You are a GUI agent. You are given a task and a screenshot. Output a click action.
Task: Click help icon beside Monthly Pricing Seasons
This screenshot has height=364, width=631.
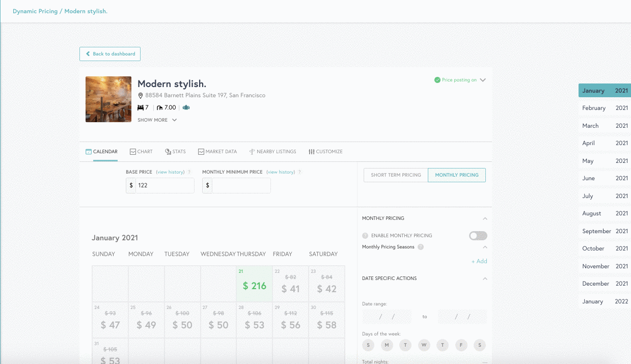(x=420, y=247)
